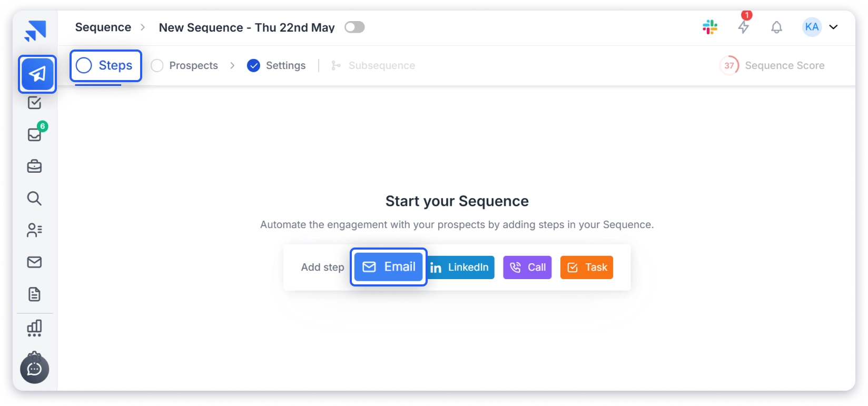The height and width of the screenshot is (406, 868).
Task: Select the Steps radio circle
Action: pyautogui.click(x=83, y=65)
